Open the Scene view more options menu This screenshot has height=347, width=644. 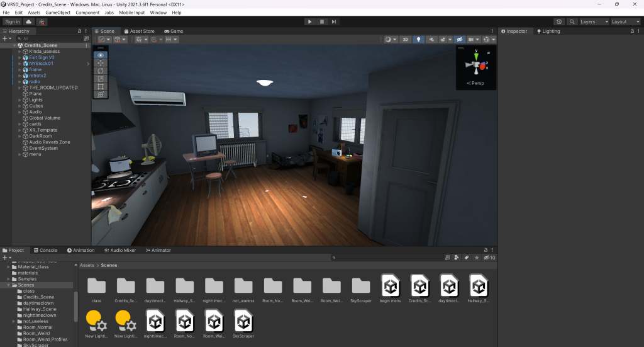point(492,31)
